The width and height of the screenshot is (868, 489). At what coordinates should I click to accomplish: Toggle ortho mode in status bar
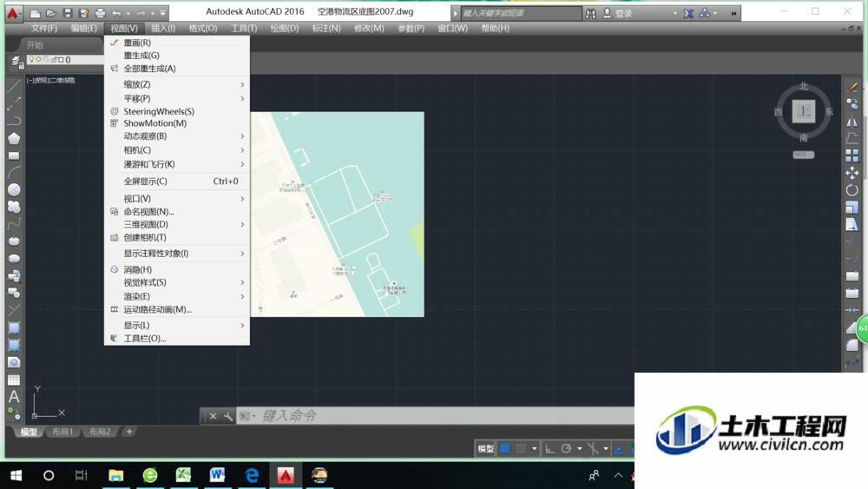[549, 448]
